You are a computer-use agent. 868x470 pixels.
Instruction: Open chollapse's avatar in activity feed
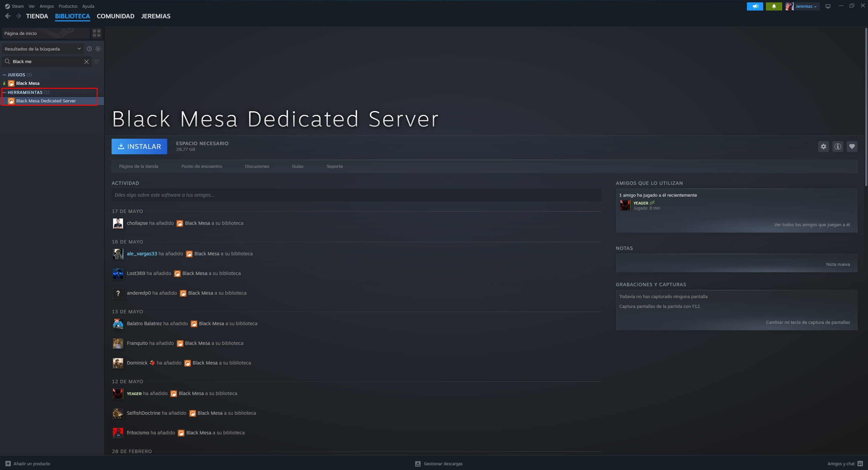(118, 223)
